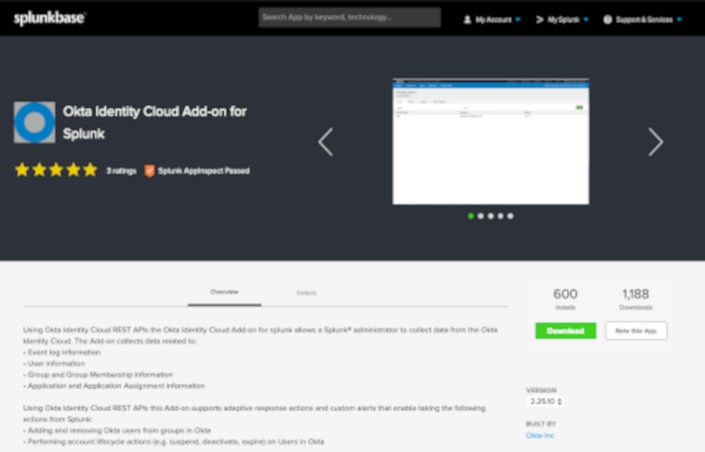The image size is (705, 452).
Task: Select the fourth carousel dot
Action: (500, 216)
